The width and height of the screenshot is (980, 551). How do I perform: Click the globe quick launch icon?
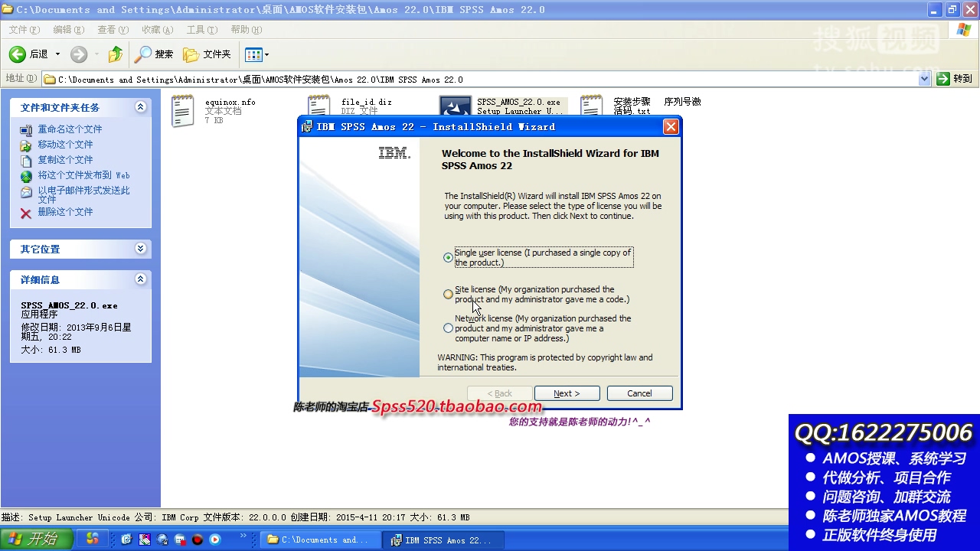(x=162, y=540)
